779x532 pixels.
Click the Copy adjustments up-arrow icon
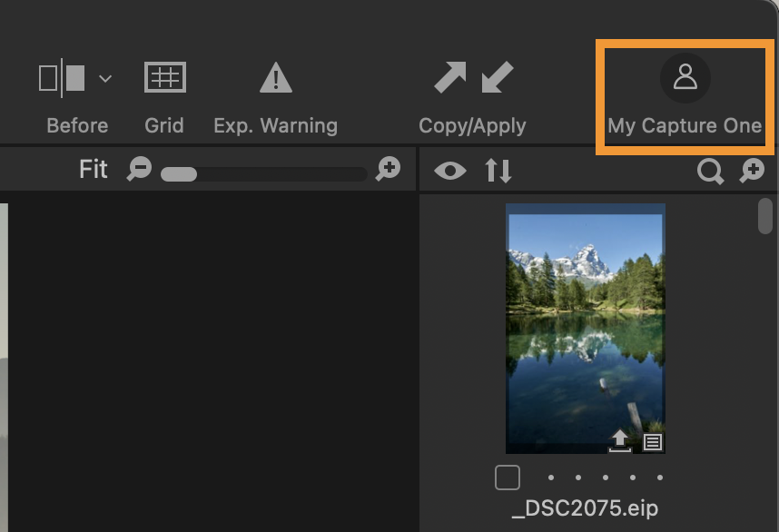450,77
